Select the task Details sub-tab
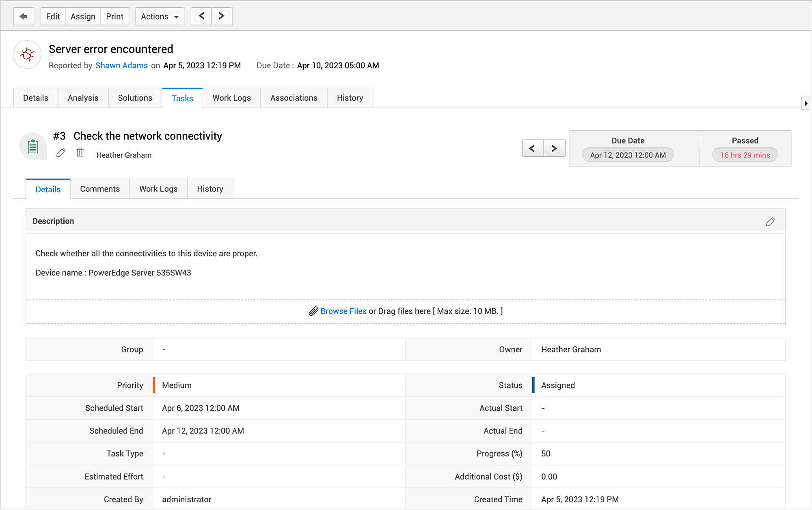The width and height of the screenshot is (812, 510). pyautogui.click(x=48, y=189)
